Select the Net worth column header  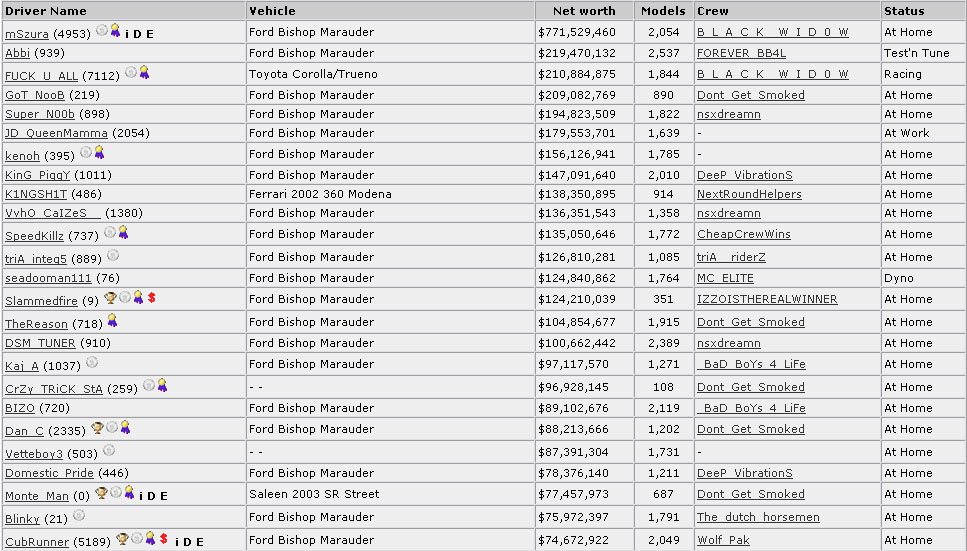584,10
